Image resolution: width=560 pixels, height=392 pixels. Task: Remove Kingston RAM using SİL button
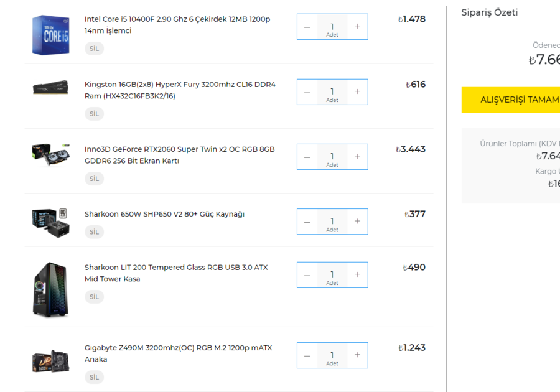tap(94, 114)
